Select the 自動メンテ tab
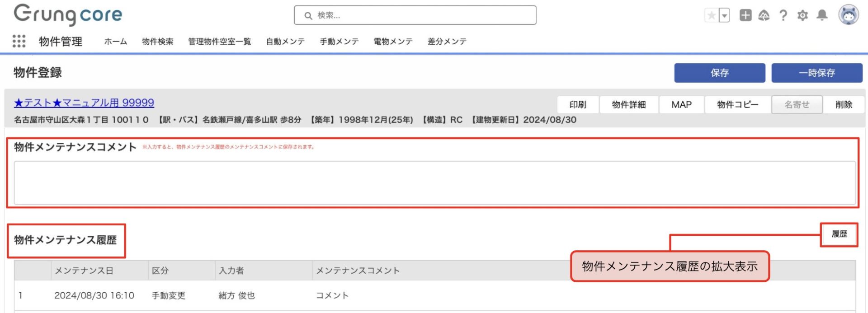 pos(285,42)
